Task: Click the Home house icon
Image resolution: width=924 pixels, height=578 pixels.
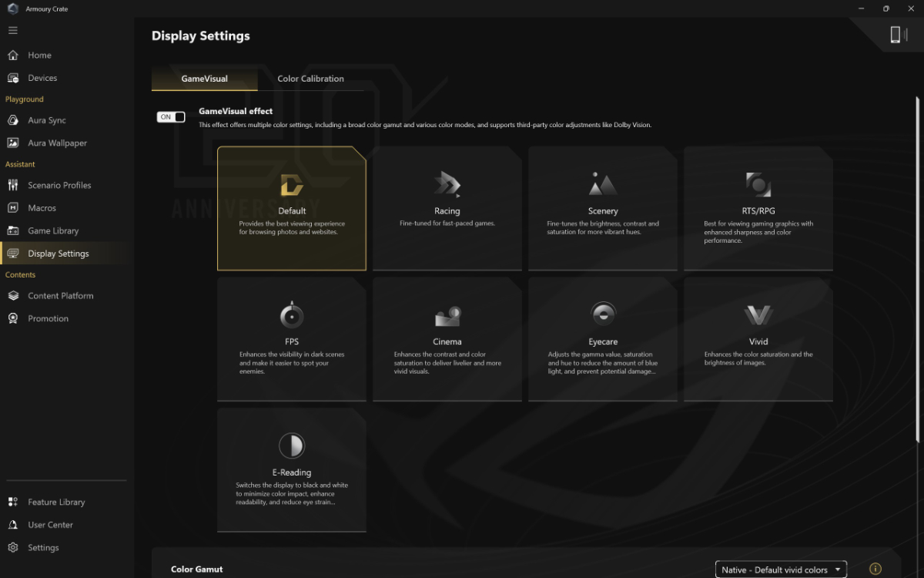Action: click(12, 55)
